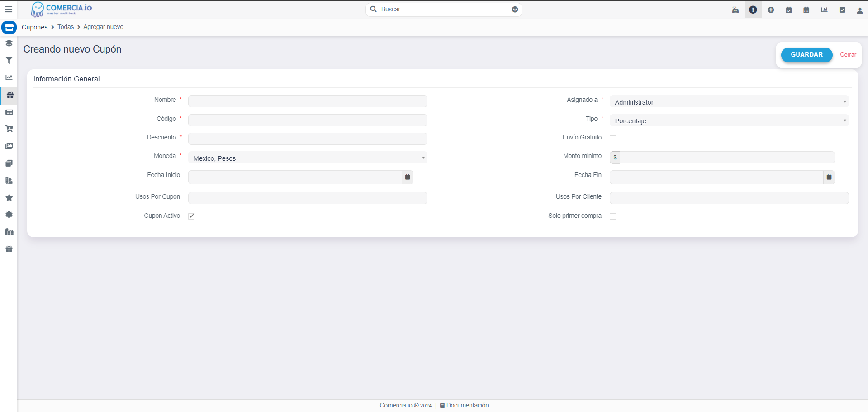Open the certificate badge sidebar icon
This screenshot has width=868, height=412.
(x=9, y=215)
